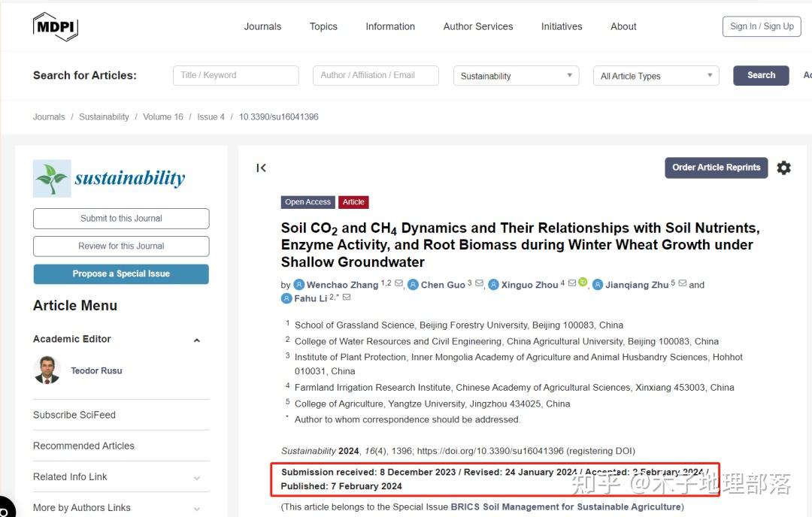Click the Sustainability journal leaf logo
The height and width of the screenshot is (517, 812).
point(52,179)
